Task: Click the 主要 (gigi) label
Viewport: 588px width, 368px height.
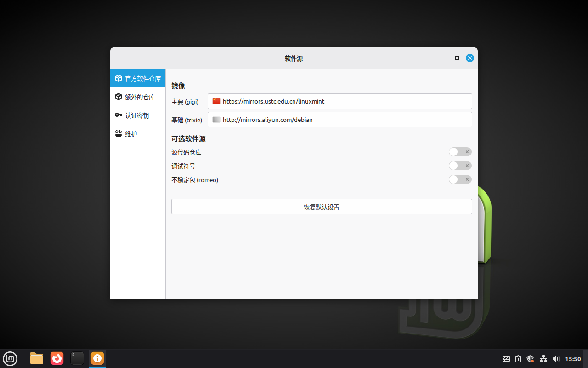Action: coord(185,102)
